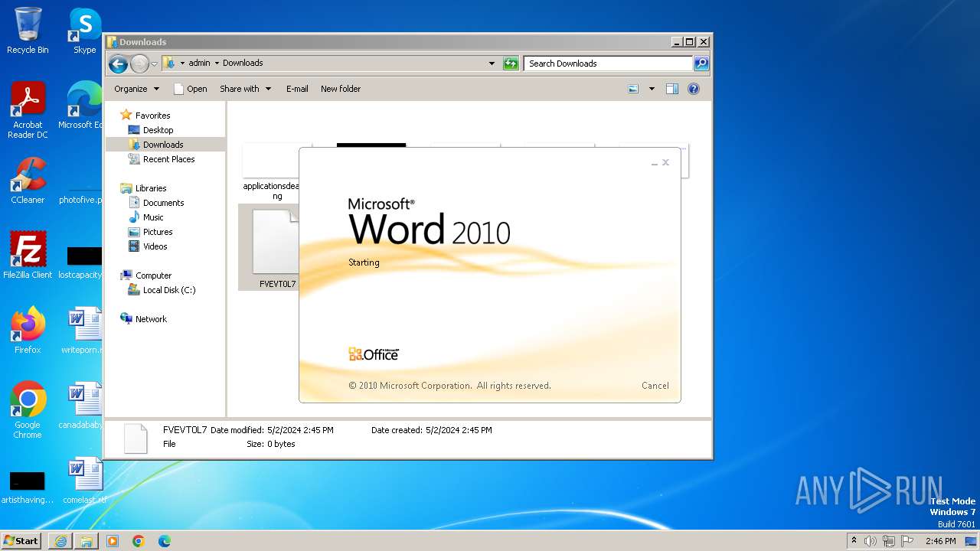
Task: Open the Start menu
Action: pos(21,541)
